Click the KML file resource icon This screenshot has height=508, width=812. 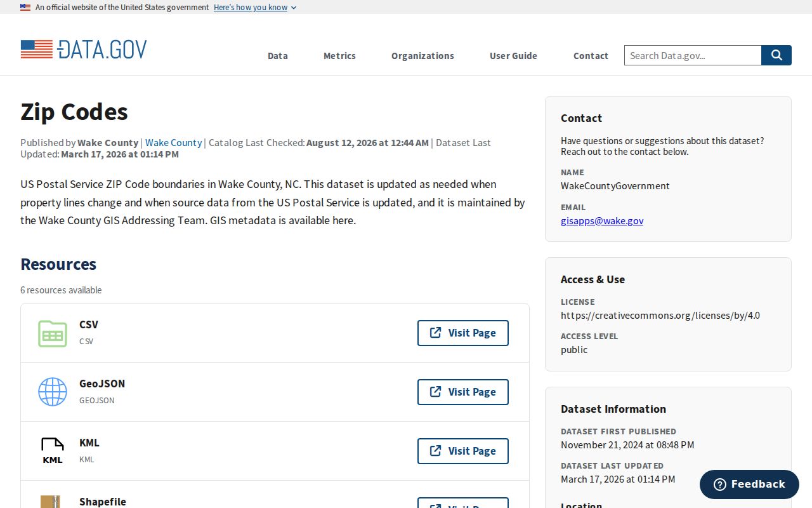[53, 451]
